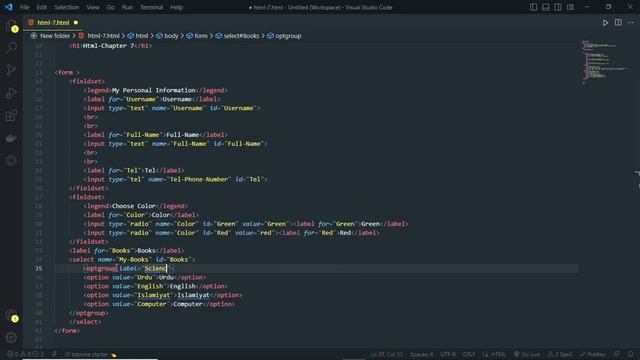Click the Prettier status bar item
The height and width of the screenshot is (360, 640).
(593, 354)
